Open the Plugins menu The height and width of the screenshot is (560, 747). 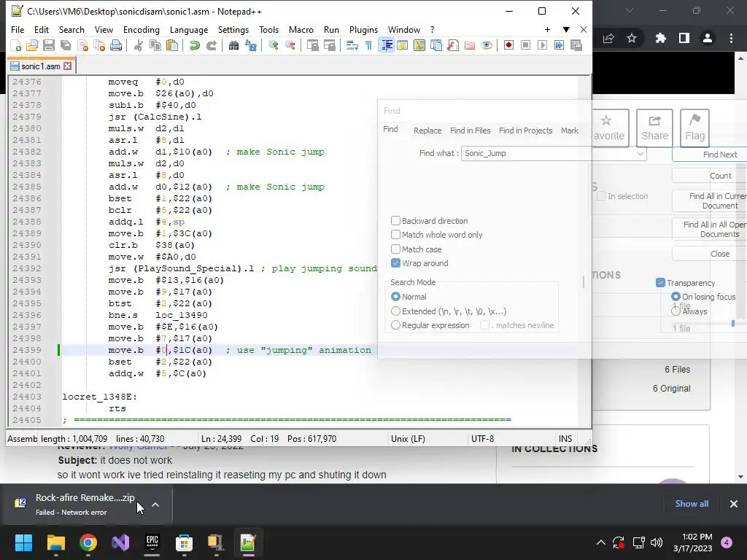tap(363, 29)
